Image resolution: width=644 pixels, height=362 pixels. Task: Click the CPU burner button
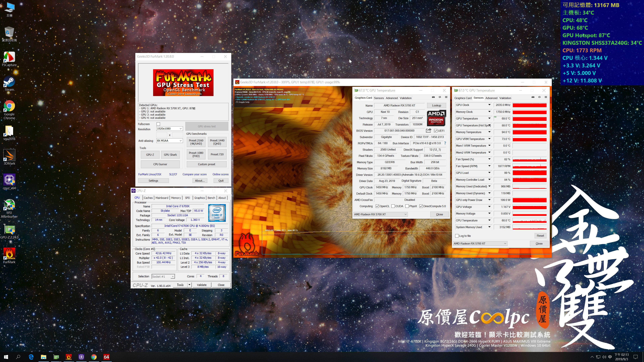tap(160, 164)
